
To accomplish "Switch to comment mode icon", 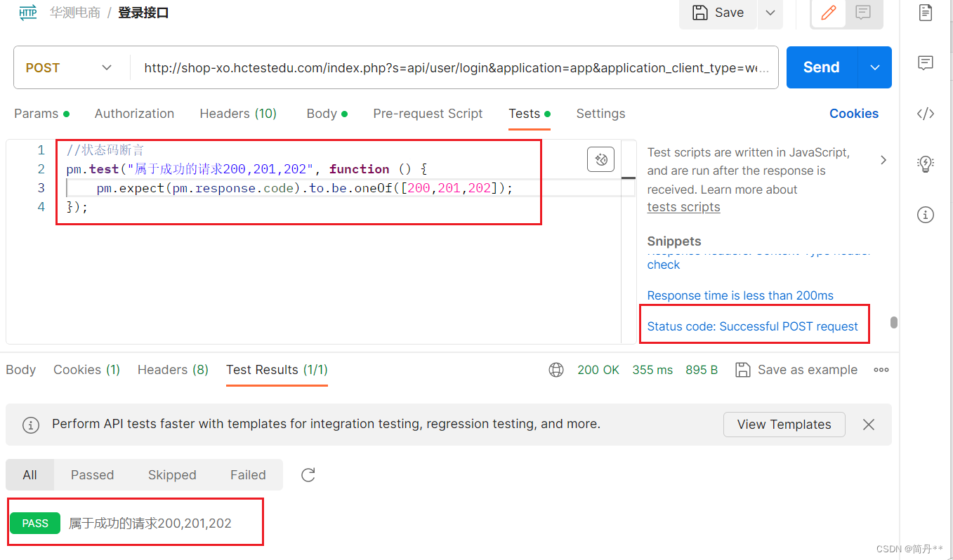I will coord(863,13).
